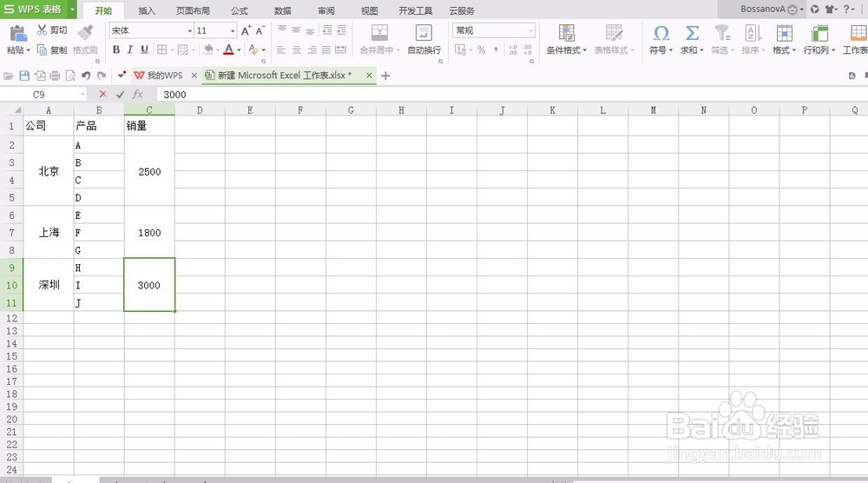Select row 12 header

pyautogui.click(x=11, y=319)
